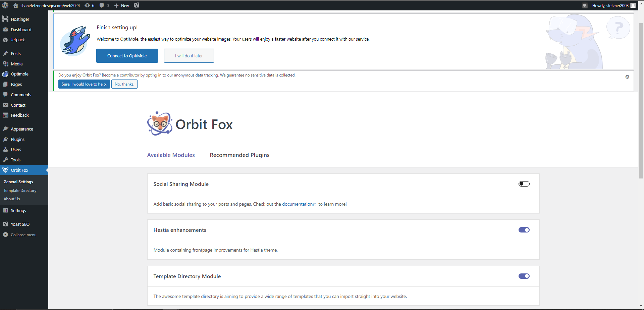The width and height of the screenshot is (644, 310).
Task: Open the documentation link
Action: (x=297, y=204)
